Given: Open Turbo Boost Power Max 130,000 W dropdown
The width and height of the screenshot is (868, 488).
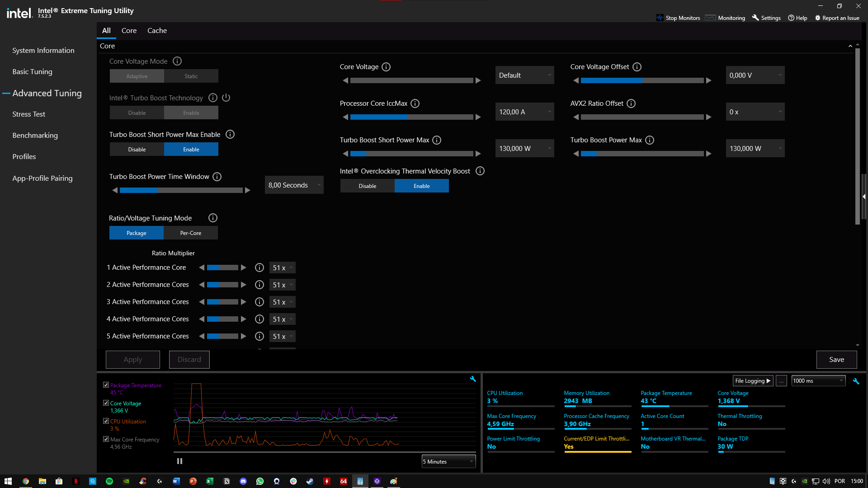Looking at the screenshot, I should click(755, 148).
